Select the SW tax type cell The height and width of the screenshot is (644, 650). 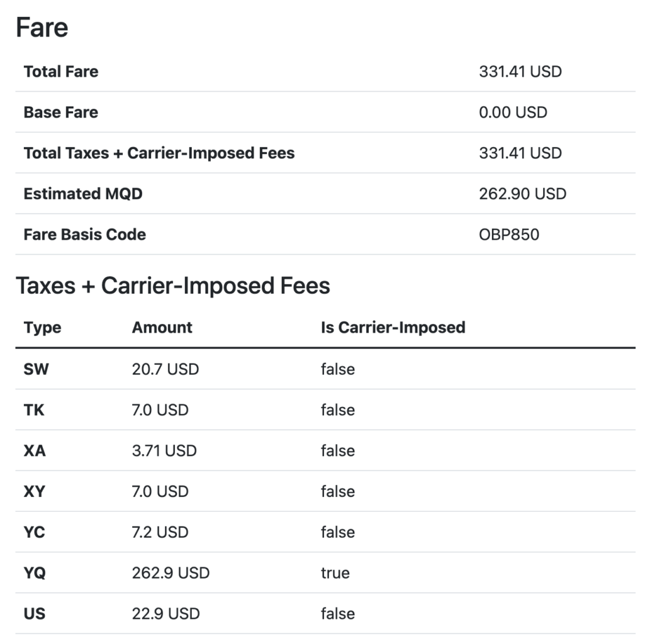coord(36,369)
